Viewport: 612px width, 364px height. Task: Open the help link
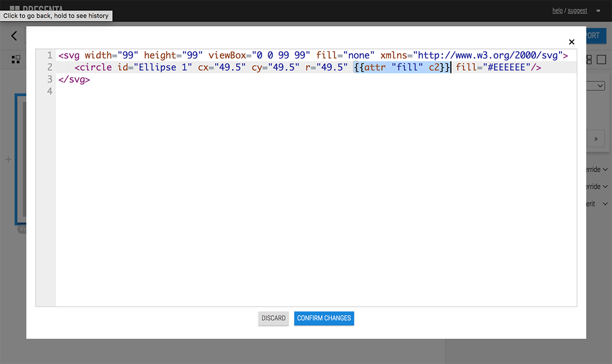557,11
